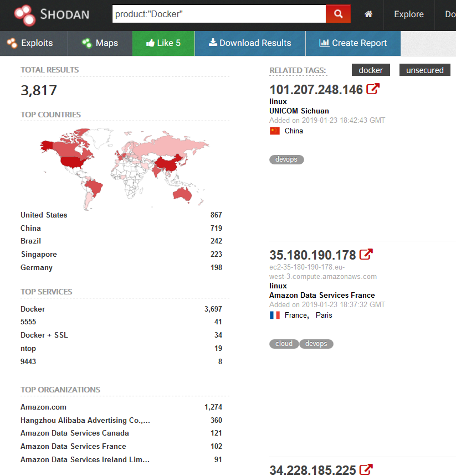Click the China flag icon

(275, 131)
